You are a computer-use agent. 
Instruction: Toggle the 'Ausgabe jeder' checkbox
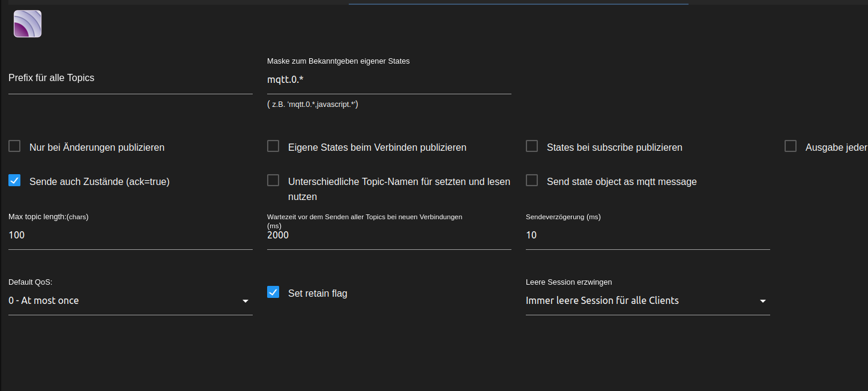coord(791,146)
